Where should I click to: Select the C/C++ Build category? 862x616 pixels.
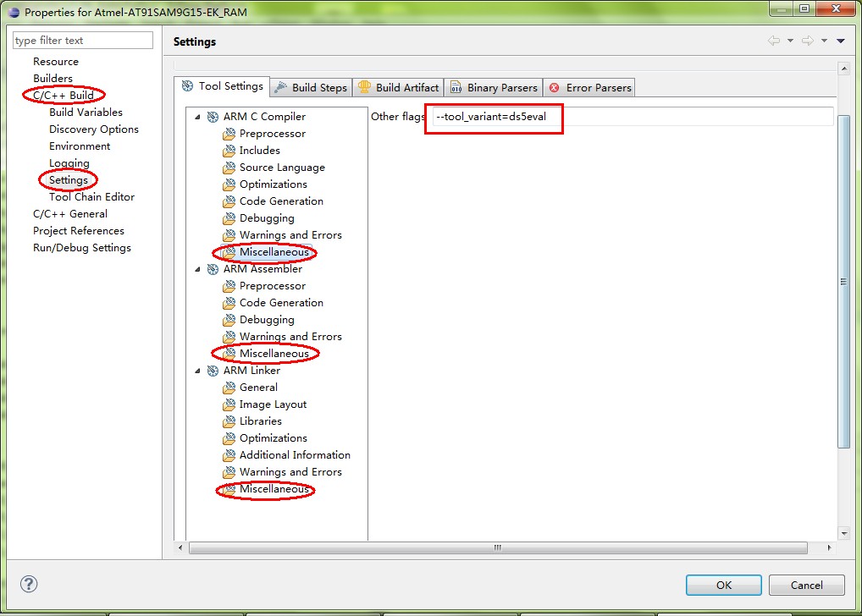(x=64, y=96)
